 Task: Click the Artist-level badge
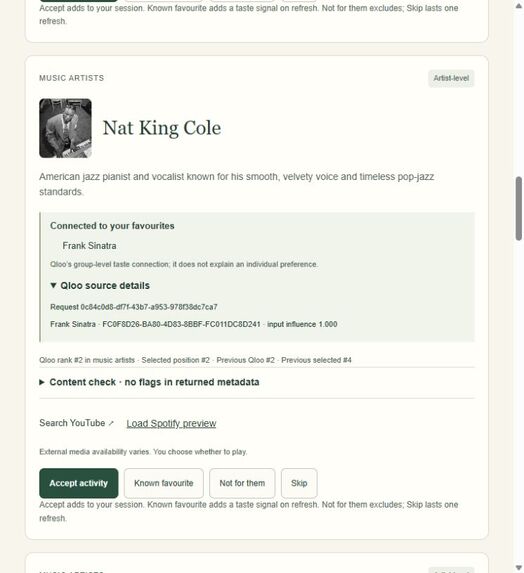pyautogui.click(x=451, y=78)
